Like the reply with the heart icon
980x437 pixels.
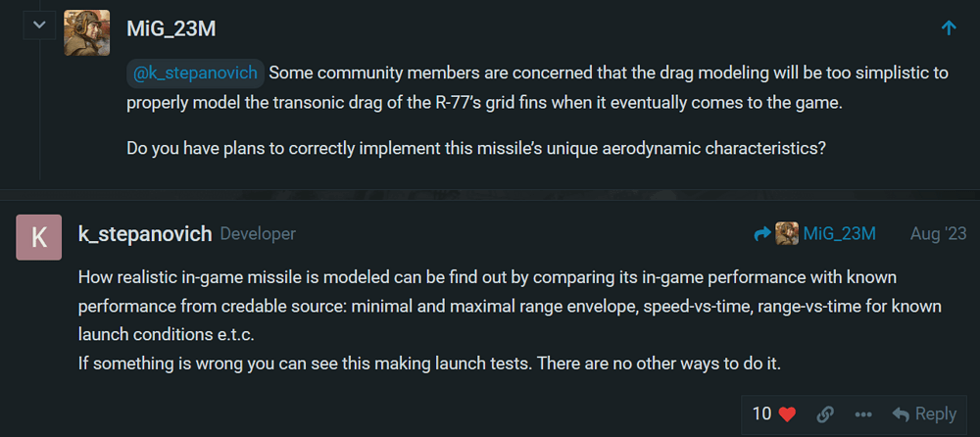788,413
